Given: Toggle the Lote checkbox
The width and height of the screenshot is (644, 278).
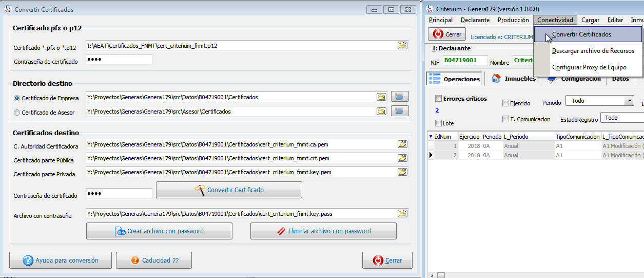Looking at the screenshot, I should 438,123.
